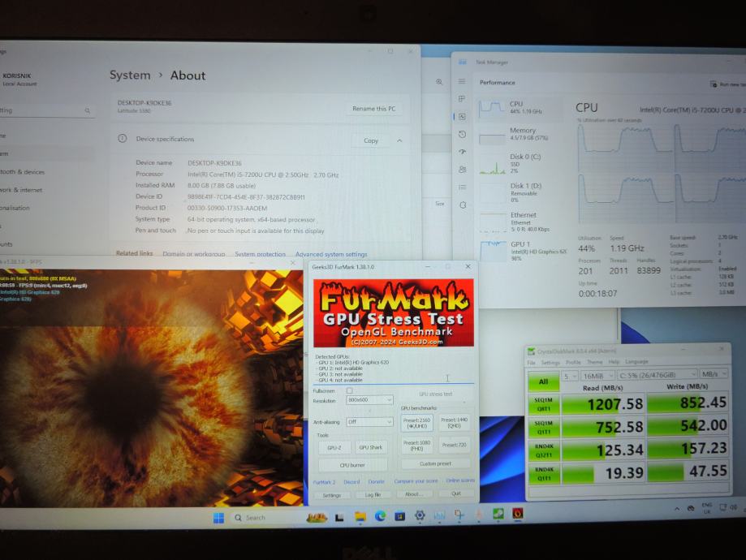Click Custom preset button in FurMark
The width and height of the screenshot is (746, 560).
(x=435, y=463)
